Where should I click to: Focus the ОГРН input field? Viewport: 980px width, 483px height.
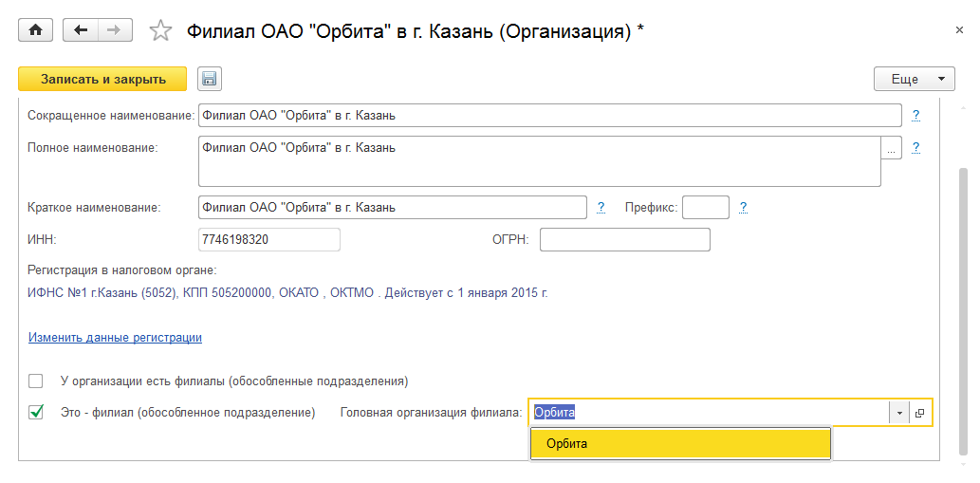[x=624, y=240]
